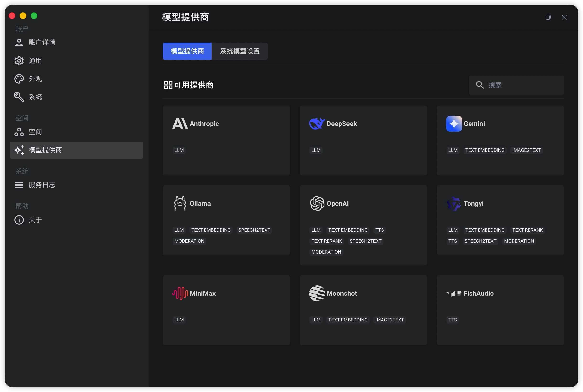Open 关于 in the sidebar

(76, 220)
